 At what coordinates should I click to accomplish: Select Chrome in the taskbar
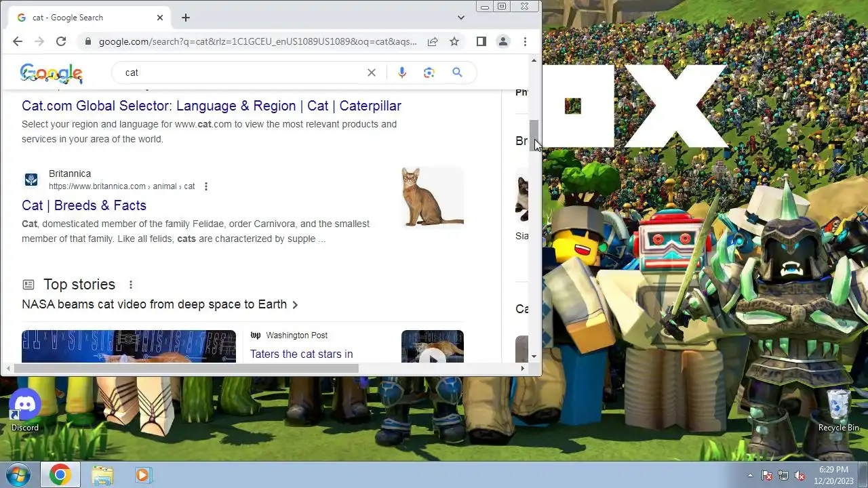tap(60, 475)
